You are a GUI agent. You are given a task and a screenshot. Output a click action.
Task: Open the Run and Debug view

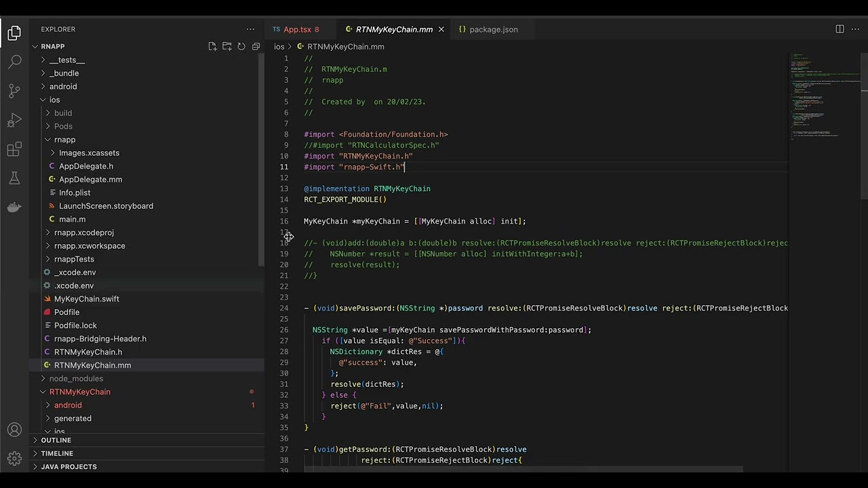pyautogui.click(x=14, y=121)
